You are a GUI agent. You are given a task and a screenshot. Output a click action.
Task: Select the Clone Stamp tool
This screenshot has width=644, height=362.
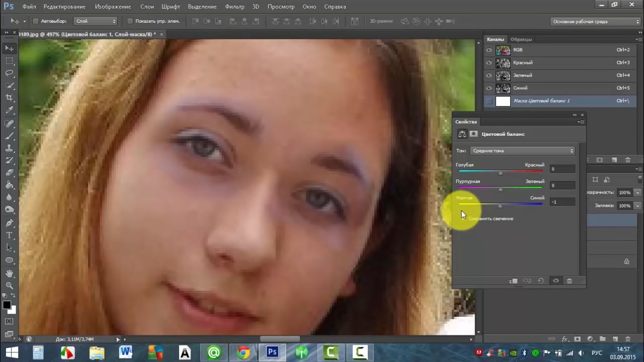[x=10, y=148]
